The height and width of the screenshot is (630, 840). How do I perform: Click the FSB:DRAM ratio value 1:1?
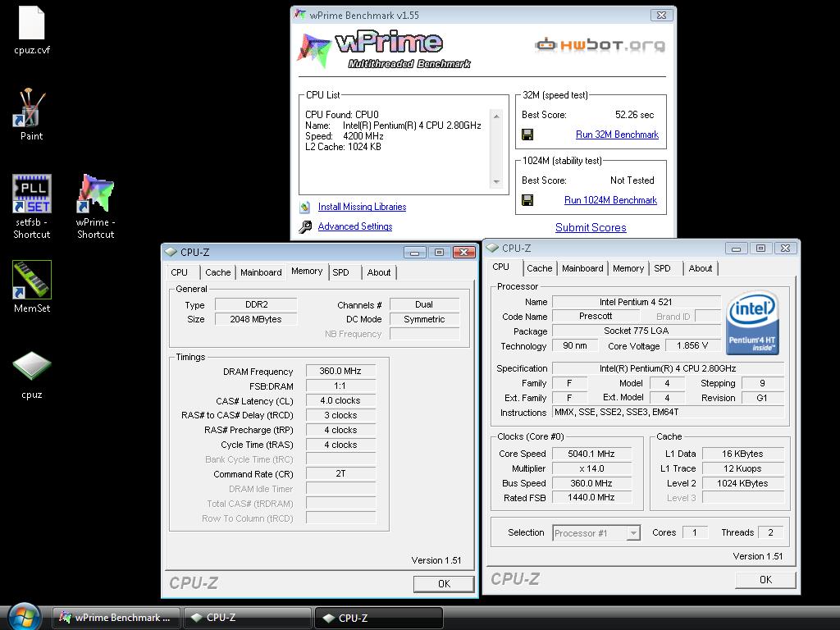pyautogui.click(x=340, y=386)
